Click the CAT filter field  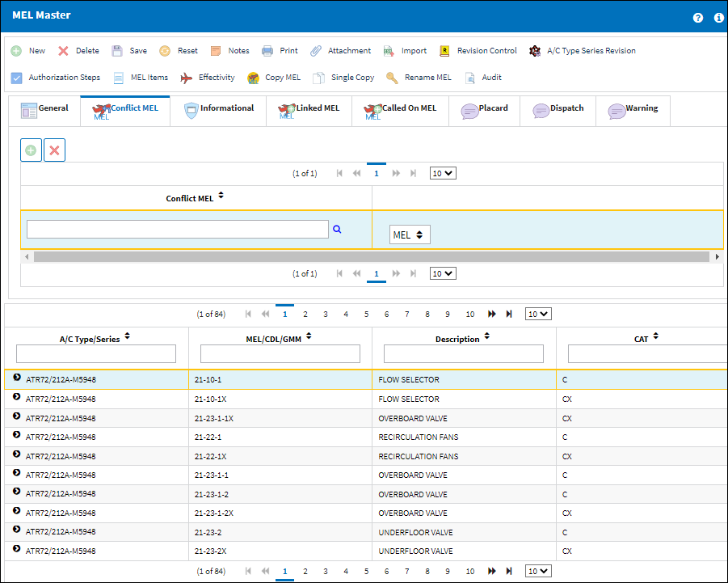[648, 353]
